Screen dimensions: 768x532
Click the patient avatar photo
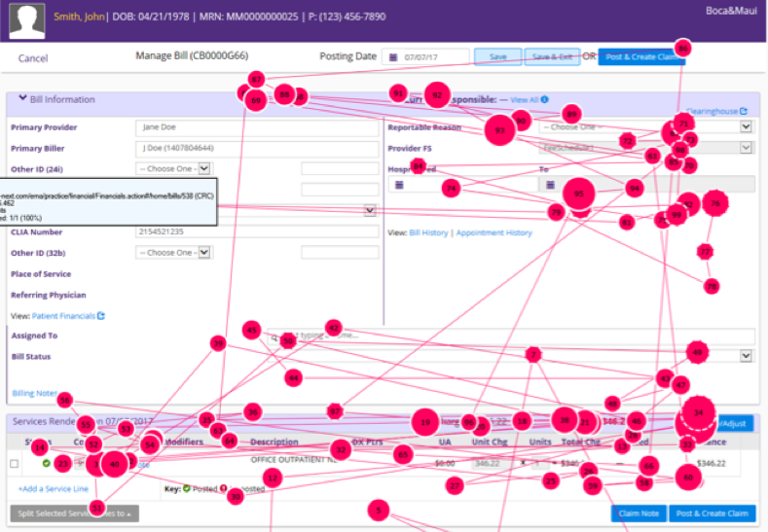tap(27, 20)
